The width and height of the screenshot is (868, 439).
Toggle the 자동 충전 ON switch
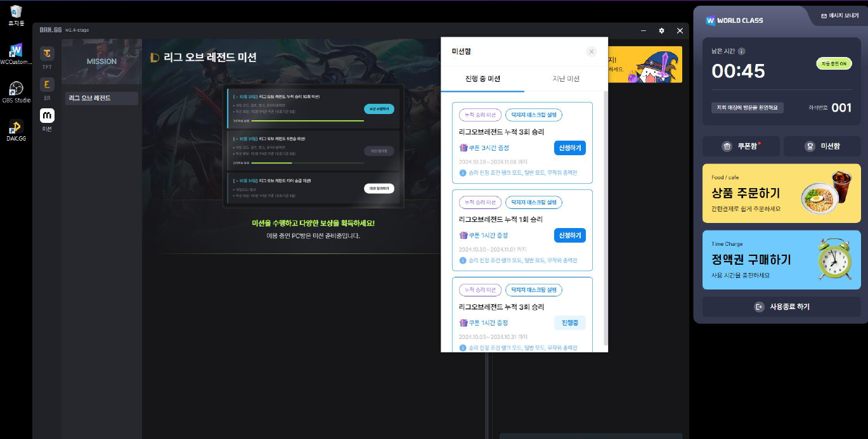click(x=834, y=64)
